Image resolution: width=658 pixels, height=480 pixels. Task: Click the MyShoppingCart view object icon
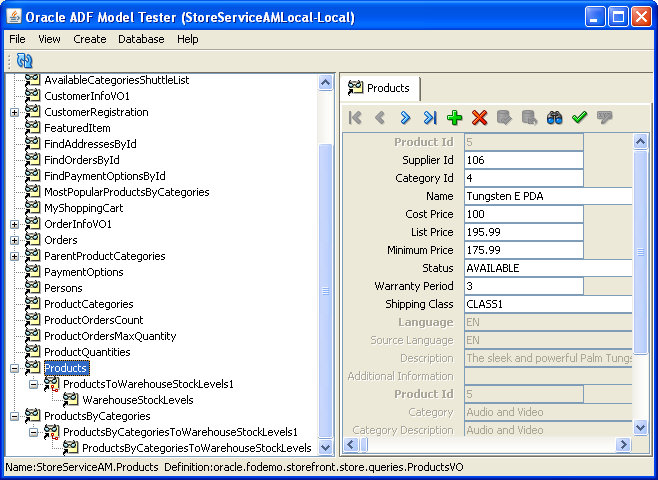tap(32, 207)
